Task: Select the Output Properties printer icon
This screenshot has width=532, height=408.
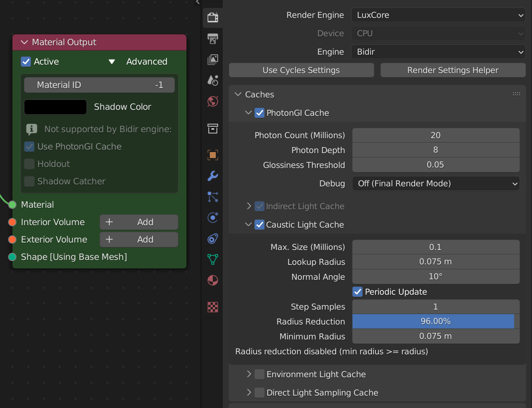Action: (212, 39)
